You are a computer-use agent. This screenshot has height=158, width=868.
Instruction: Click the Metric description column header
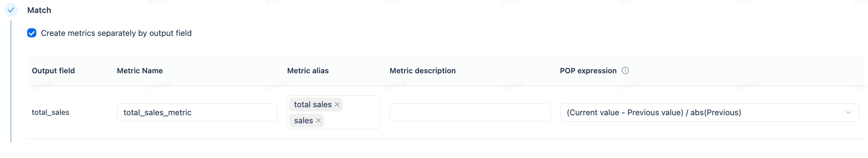(423, 71)
